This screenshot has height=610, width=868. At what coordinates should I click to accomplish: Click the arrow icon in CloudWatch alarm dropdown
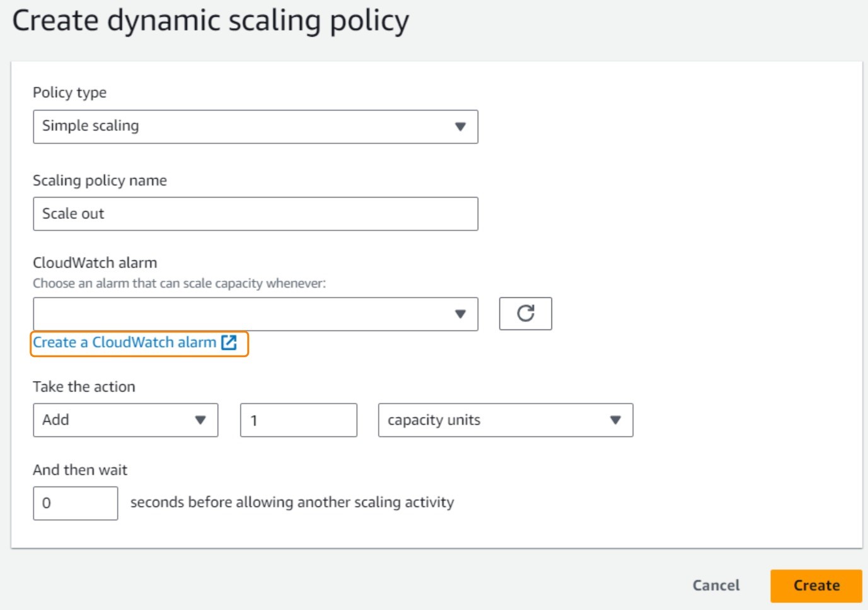click(460, 314)
